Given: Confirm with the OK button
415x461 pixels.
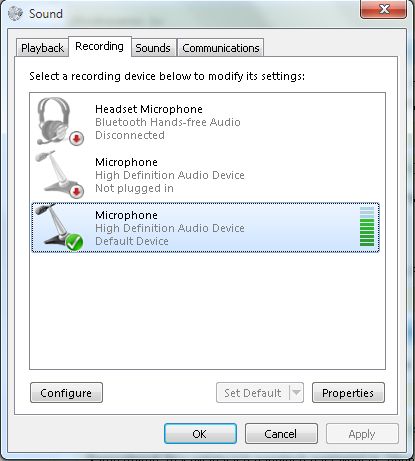Looking at the screenshot, I should pyautogui.click(x=200, y=434).
